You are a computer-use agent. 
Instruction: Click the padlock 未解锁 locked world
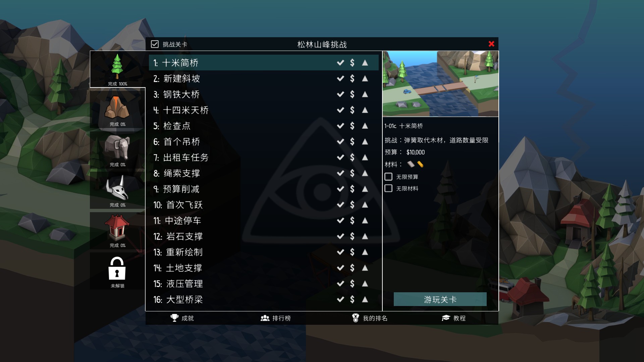117,271
